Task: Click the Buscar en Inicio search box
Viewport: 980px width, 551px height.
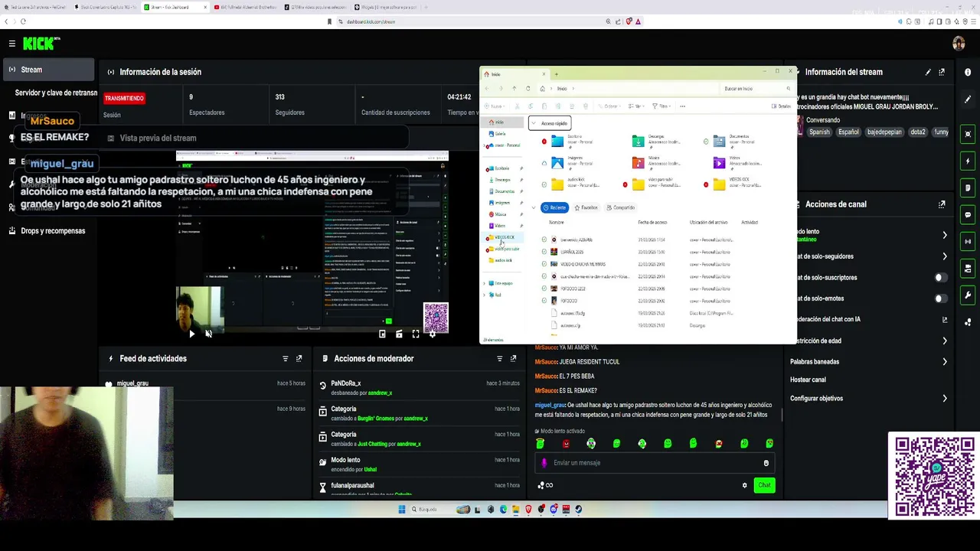Action: 756,89
